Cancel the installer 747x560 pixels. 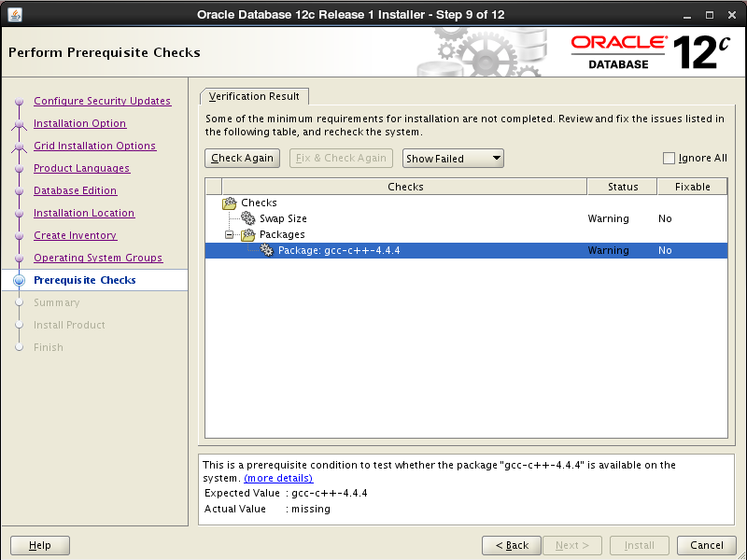tap(707, 545)
